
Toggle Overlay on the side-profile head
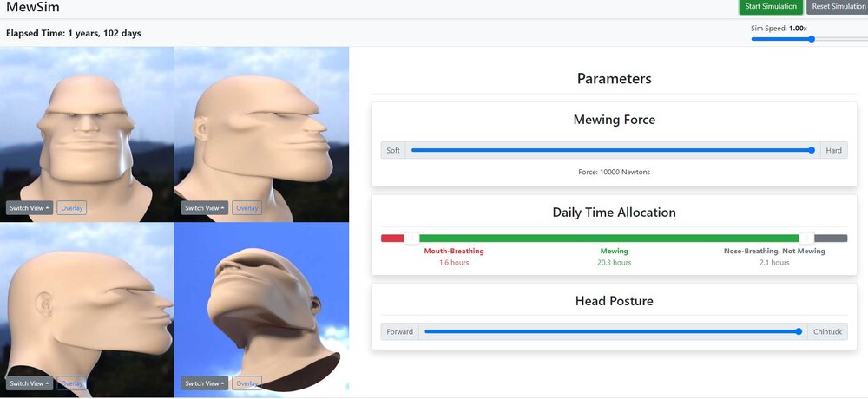click(x=71, y=383)
